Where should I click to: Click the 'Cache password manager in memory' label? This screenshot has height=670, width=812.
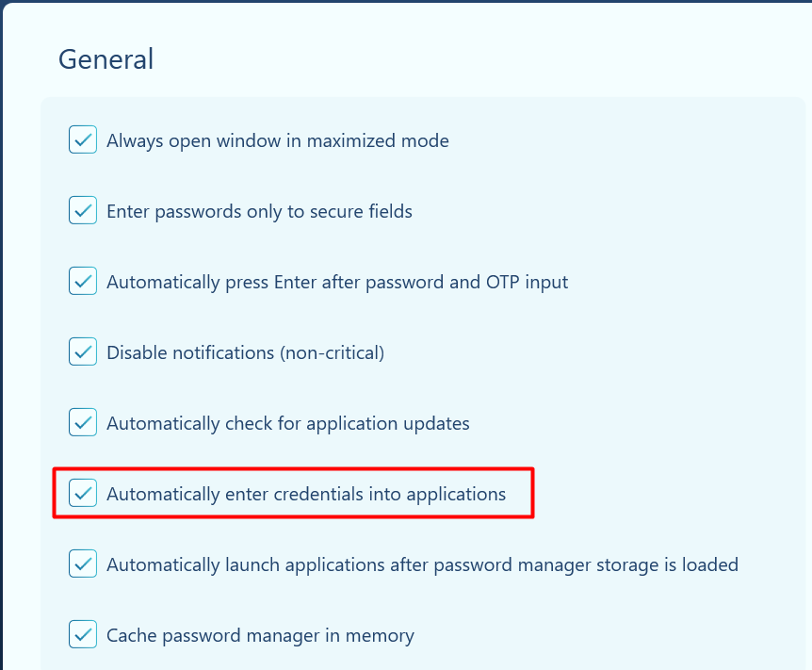pos(260,636)
